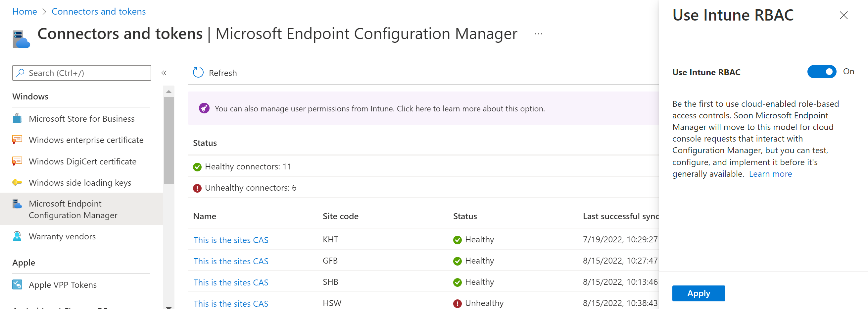The width and height of the screenshot is (868, 309).
Task: Open the more options ellipsis menu
Action: 539,34
